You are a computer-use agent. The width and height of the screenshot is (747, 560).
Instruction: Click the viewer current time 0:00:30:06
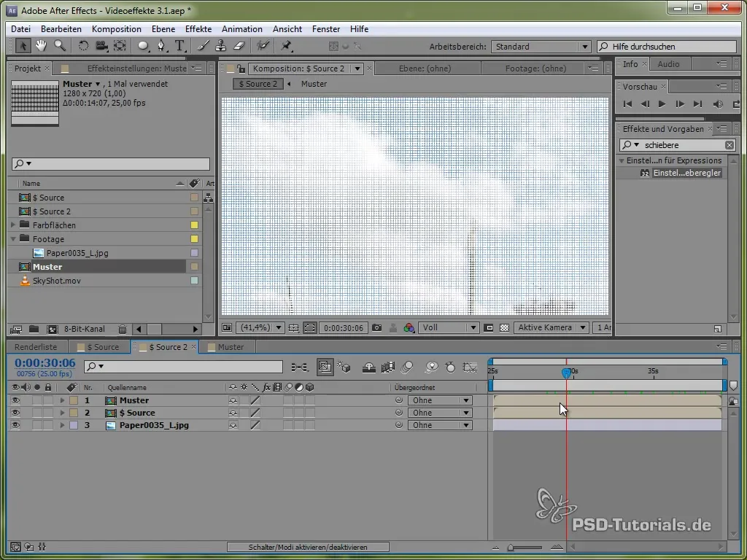[x=343, y=327]
